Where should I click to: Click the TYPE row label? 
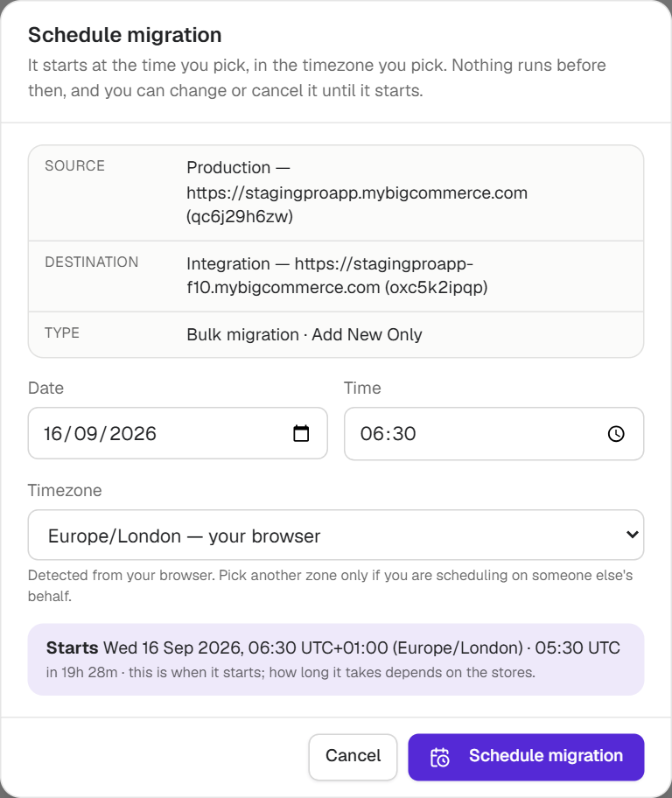click(x=62, y=332)
